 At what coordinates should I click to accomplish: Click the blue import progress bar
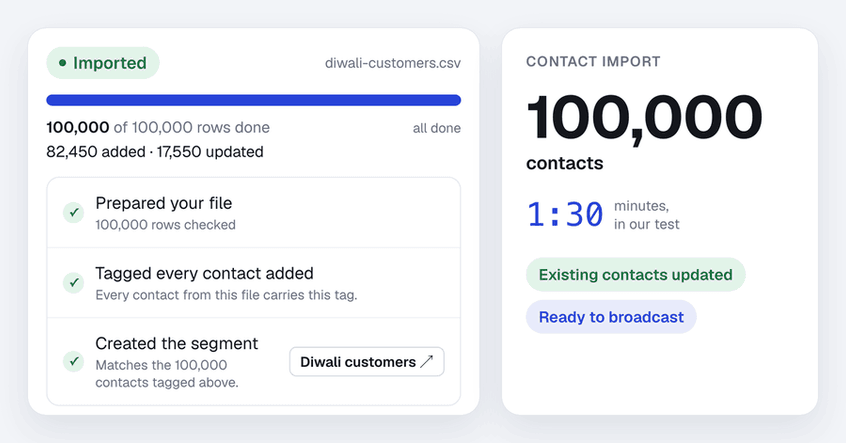(254, 100)
